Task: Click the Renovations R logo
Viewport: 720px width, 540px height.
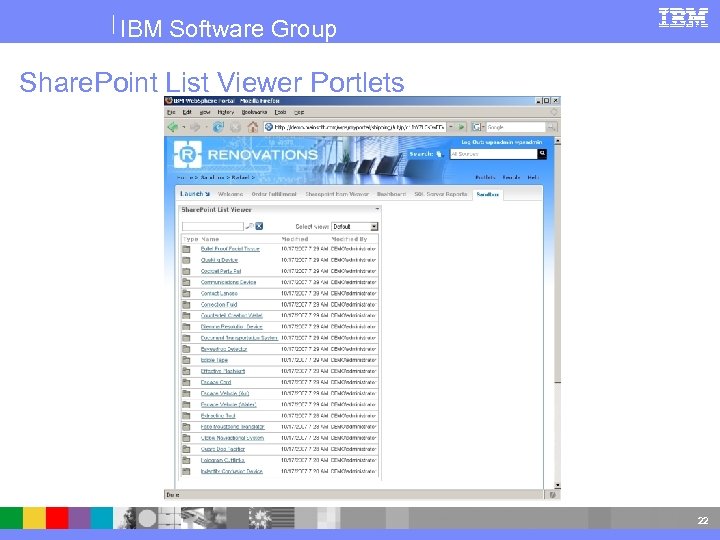Action: (x=188, y=155)
